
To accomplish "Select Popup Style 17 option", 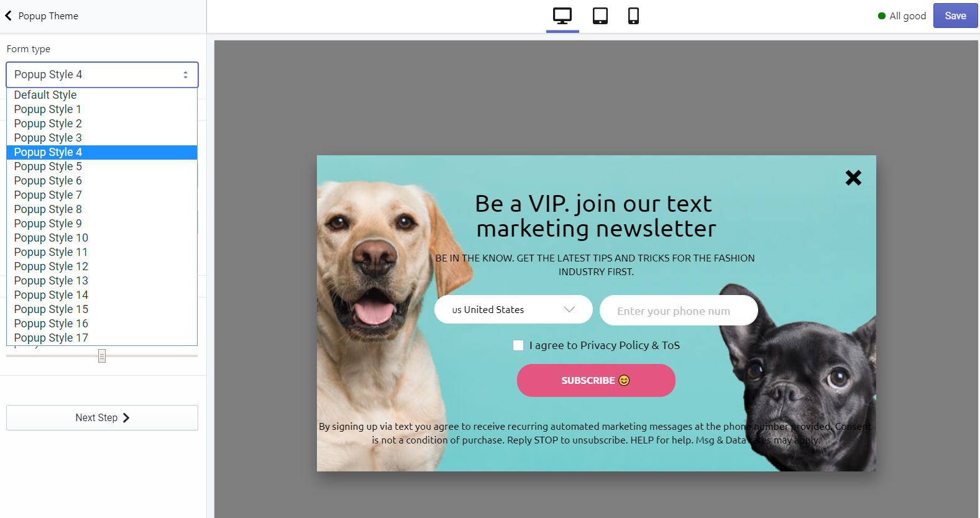I will tap(102, 338).
